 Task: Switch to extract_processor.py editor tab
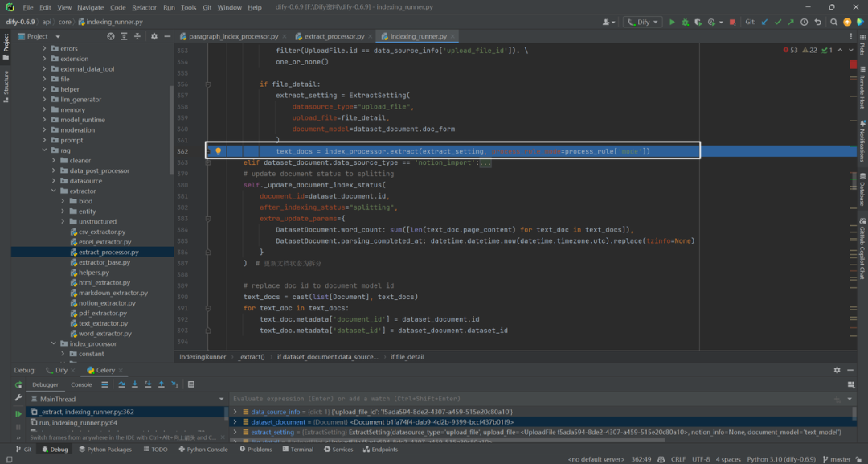point(330,36)
